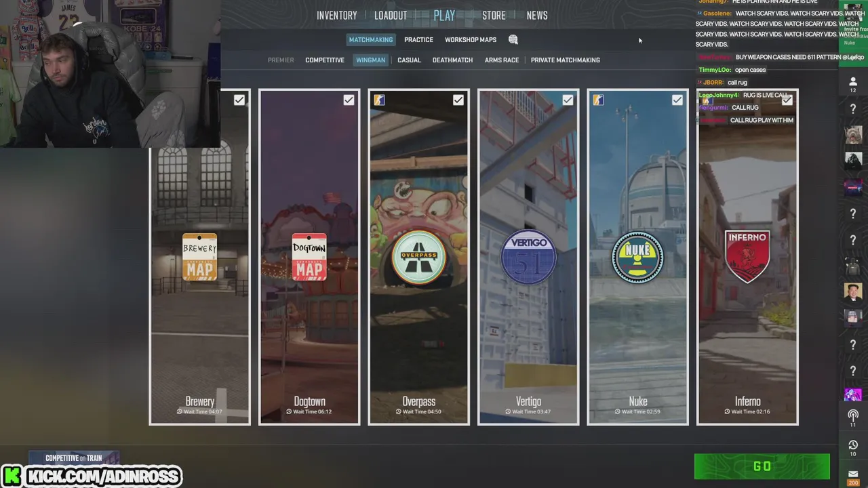Uncheck the Vertigo map checkbox

[568, 100]
